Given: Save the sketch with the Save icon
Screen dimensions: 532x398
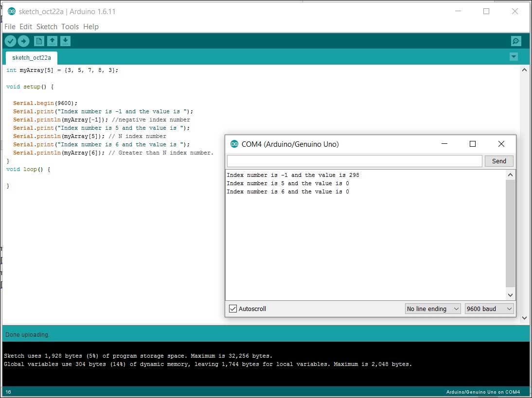Looking at the screenshot, I should tap(66, 41).
